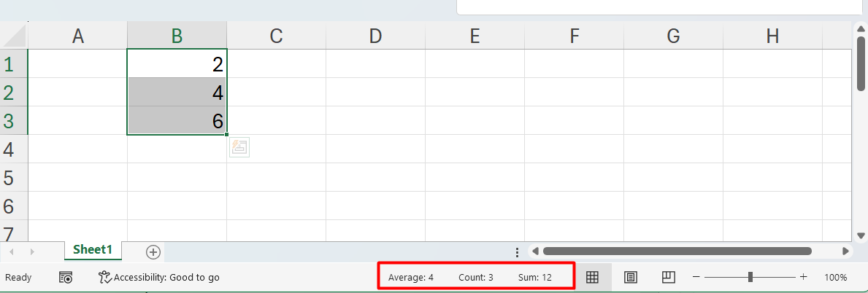The height and width of the screenshot is (293, 868).
Task: Select row 5 header
Action: coord(14,177)
